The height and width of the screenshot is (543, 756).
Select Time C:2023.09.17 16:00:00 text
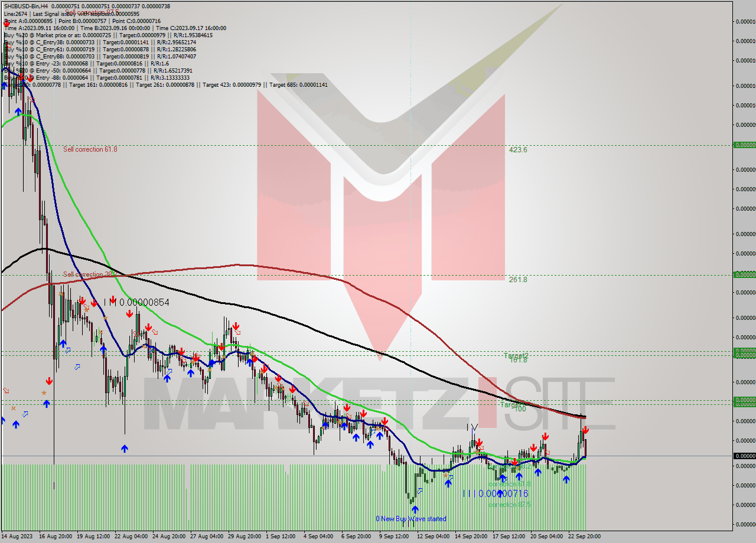[191, 28]
